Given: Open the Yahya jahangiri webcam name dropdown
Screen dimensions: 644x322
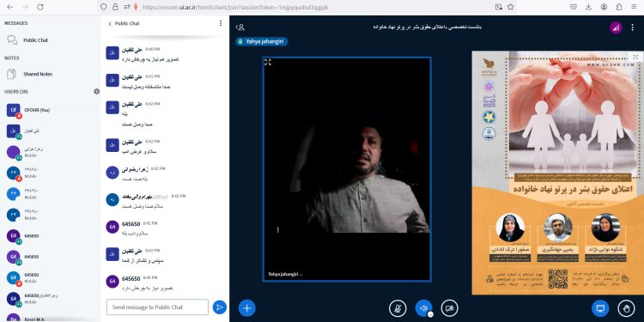Looking at the screenshot, I should point(285,274).
